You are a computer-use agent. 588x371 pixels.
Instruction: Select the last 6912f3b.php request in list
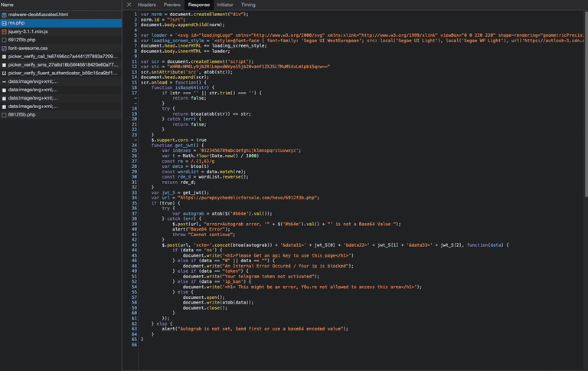click(21, 114)
